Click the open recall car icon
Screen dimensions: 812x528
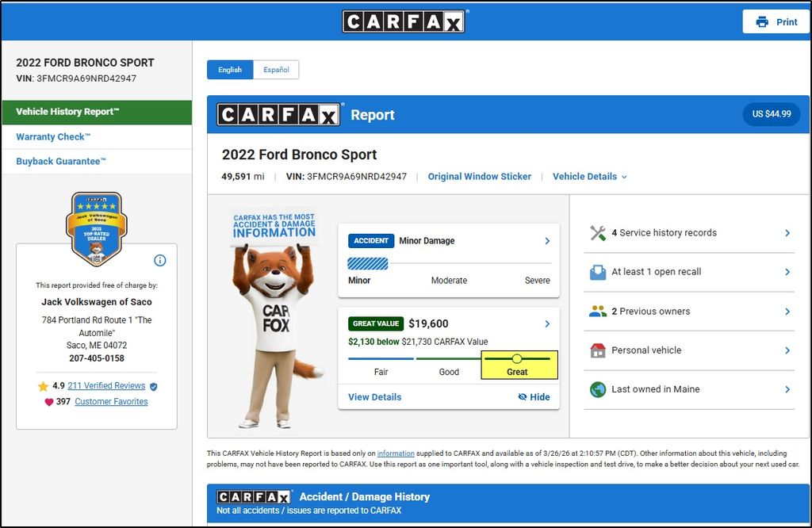(x=598, y=272)
